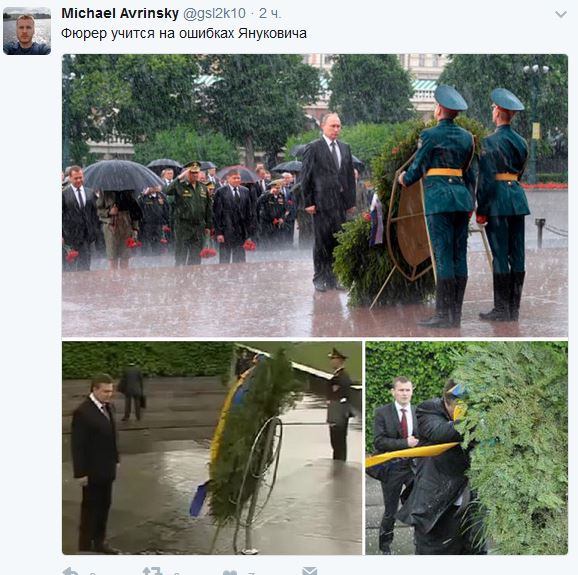578x575 pixels.
Task: Open the @gsl2k10 handle link
Action: 214,14
